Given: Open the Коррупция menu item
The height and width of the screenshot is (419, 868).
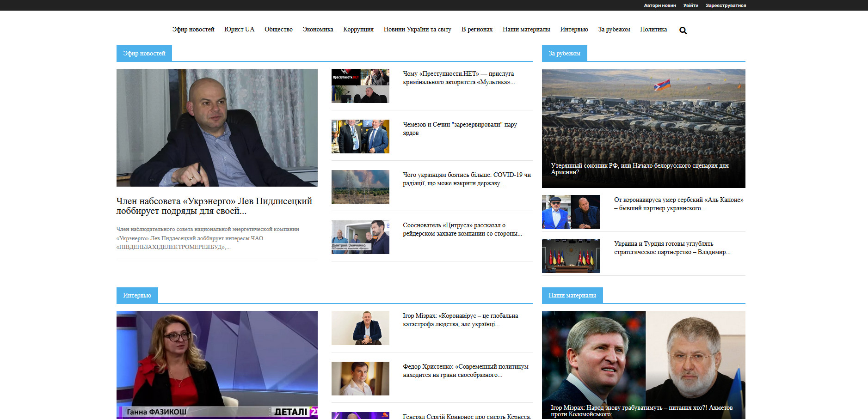Looking at the screenshot, I should point(358,30).
